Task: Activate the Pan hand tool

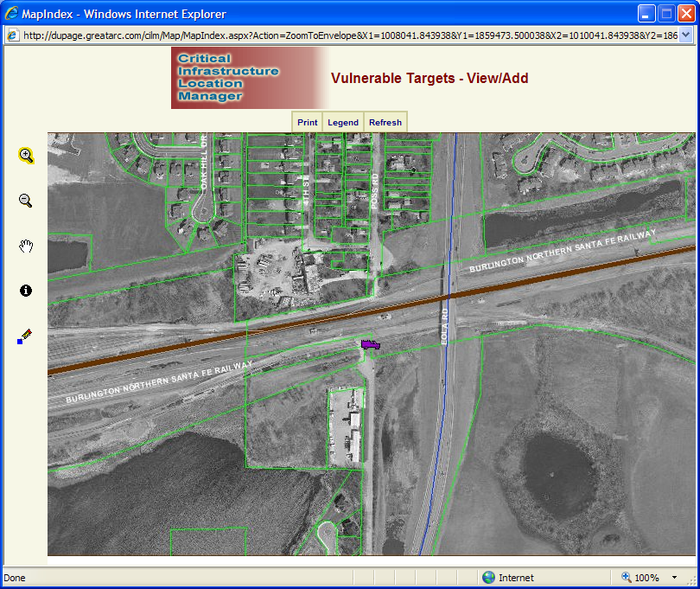Action: point(26,246)
